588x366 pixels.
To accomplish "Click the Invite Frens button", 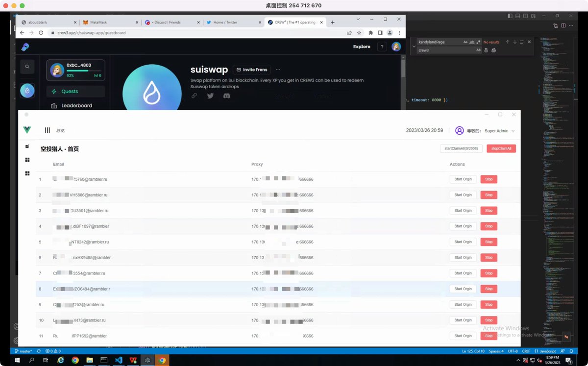I will click(x=252, y=70).
